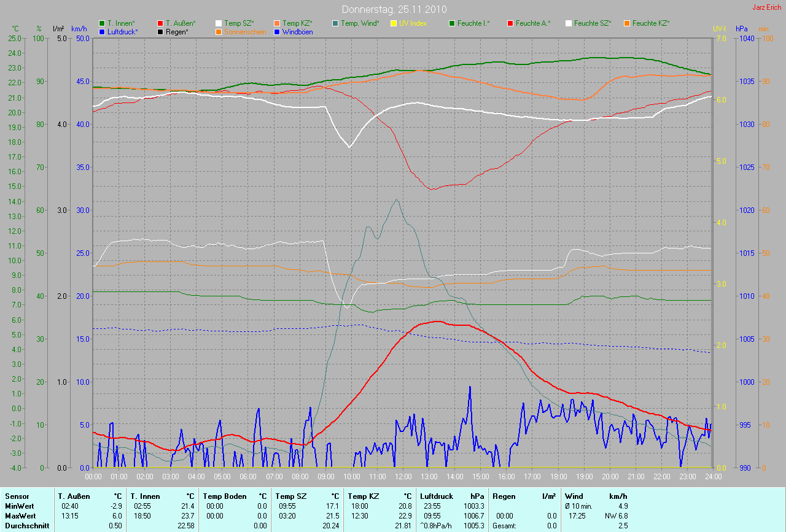
Task: Select the 'MinWert' row label
Action: (20, 506)
